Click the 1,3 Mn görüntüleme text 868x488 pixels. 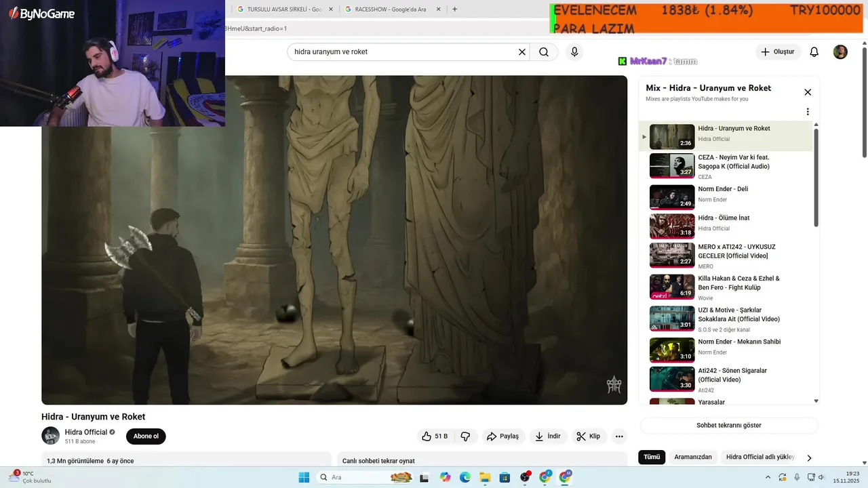tap(75, 461)
